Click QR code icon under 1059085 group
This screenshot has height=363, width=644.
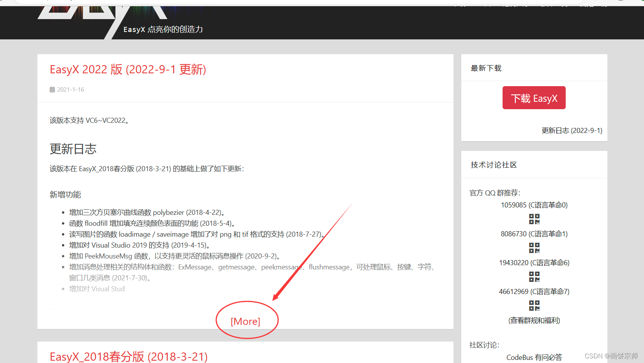coord(534,219)
